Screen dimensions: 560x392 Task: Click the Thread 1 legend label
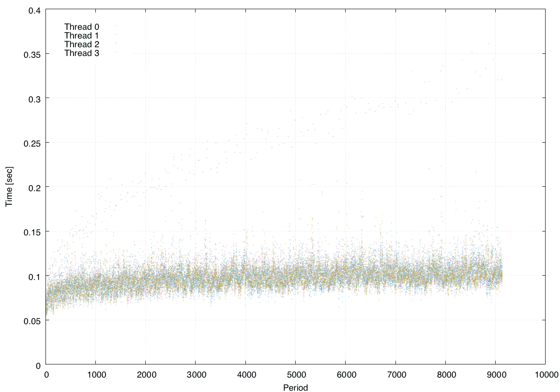click(x=82, y=35)
